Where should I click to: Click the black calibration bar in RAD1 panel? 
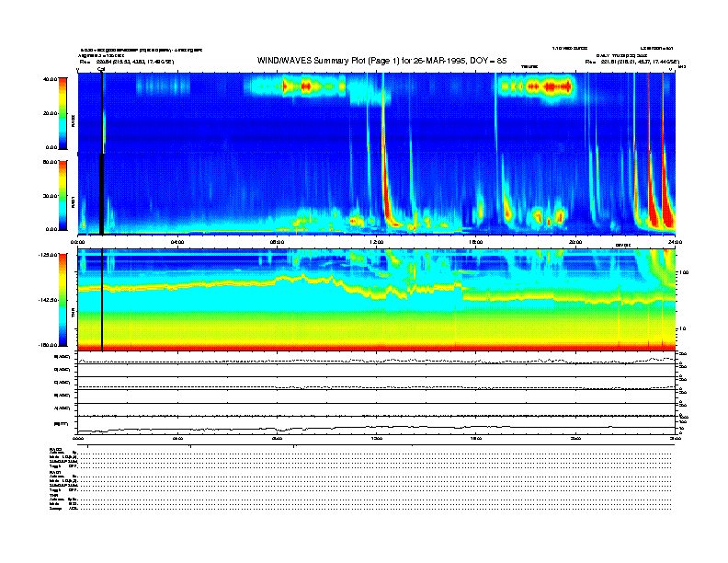point(102,194)
